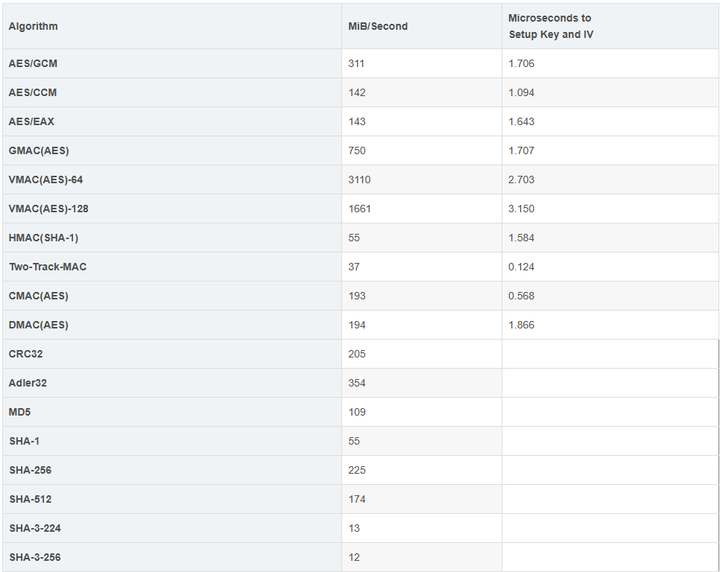Click the MD5 algorithm cell
The width and height of the screenshot is (720, 572).
coord(172,412)
